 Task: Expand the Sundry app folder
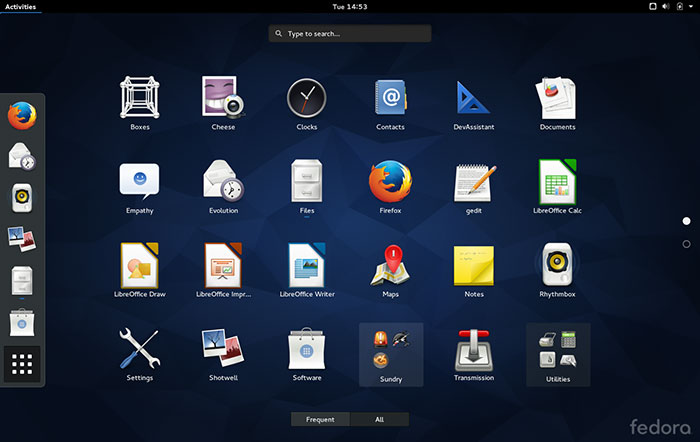pos(391,352)
